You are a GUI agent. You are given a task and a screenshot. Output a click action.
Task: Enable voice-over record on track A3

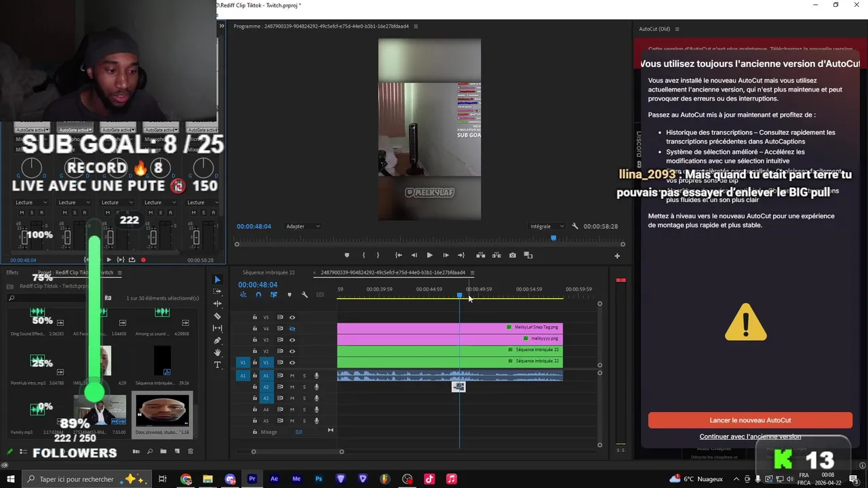pyautogui.click(x=316, y=398)
